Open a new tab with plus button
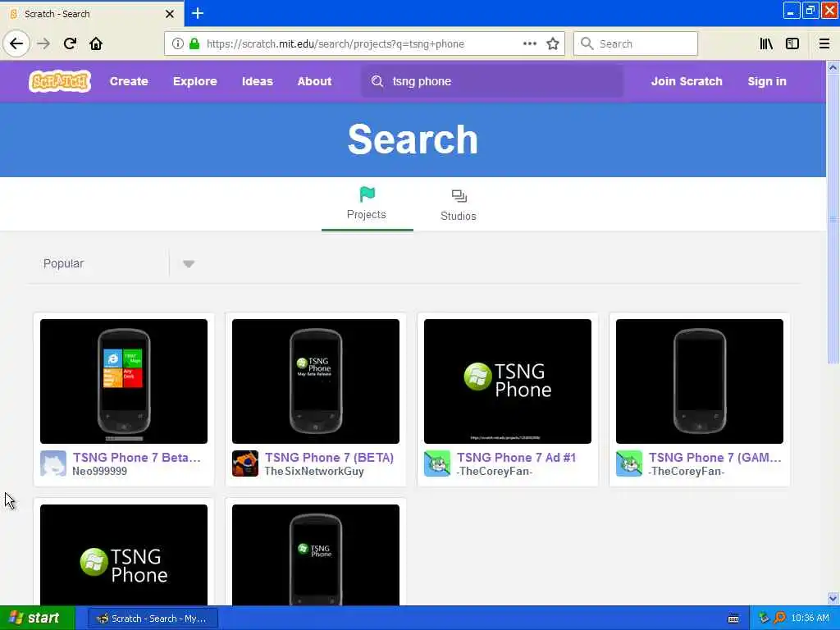This screenshot has height=630, width=840. point(198,13)
